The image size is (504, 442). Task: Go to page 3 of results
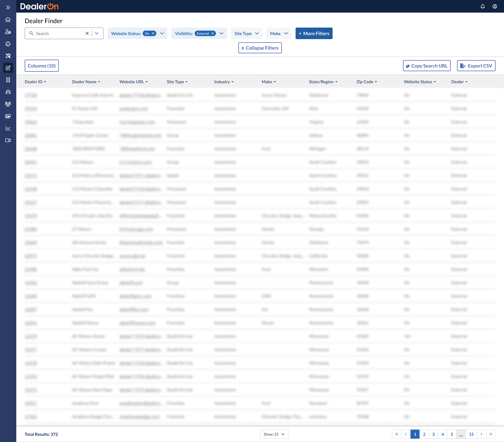[433, 434]
